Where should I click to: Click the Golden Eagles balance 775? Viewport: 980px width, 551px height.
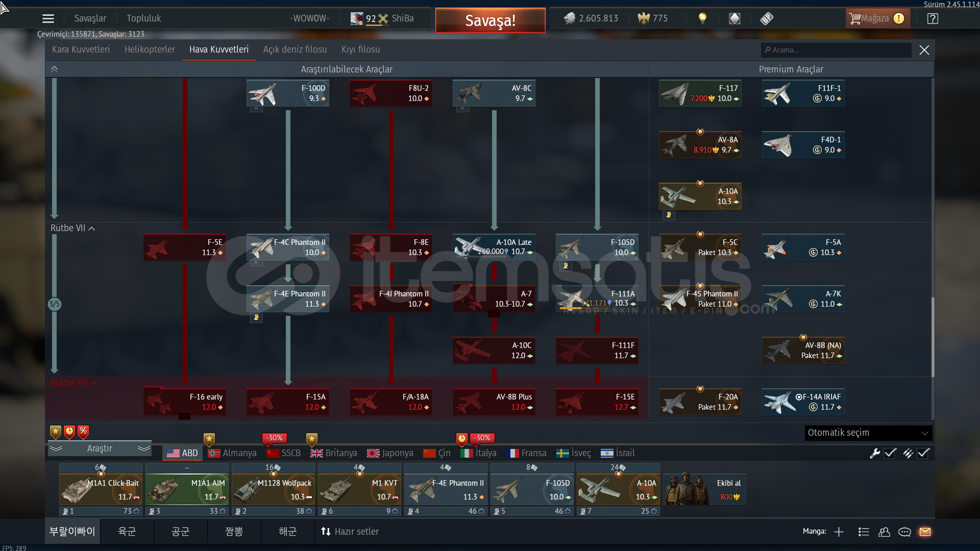[653, 18]
